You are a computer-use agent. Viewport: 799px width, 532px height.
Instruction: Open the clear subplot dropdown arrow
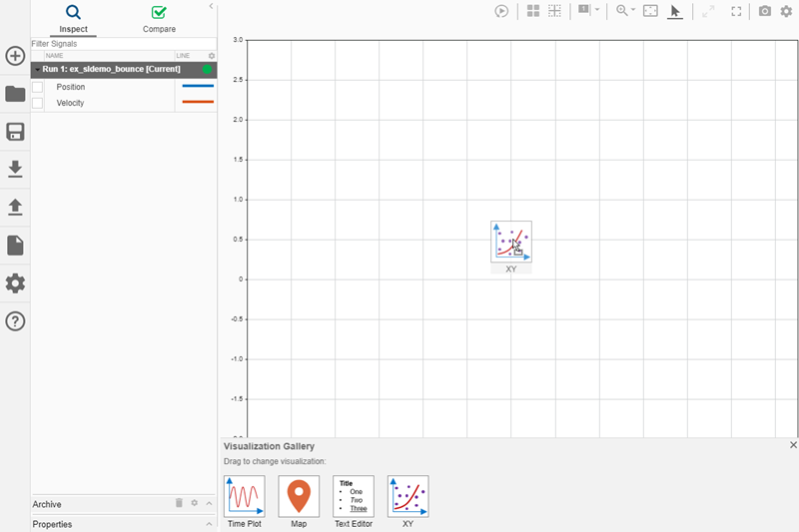[597, 9]
